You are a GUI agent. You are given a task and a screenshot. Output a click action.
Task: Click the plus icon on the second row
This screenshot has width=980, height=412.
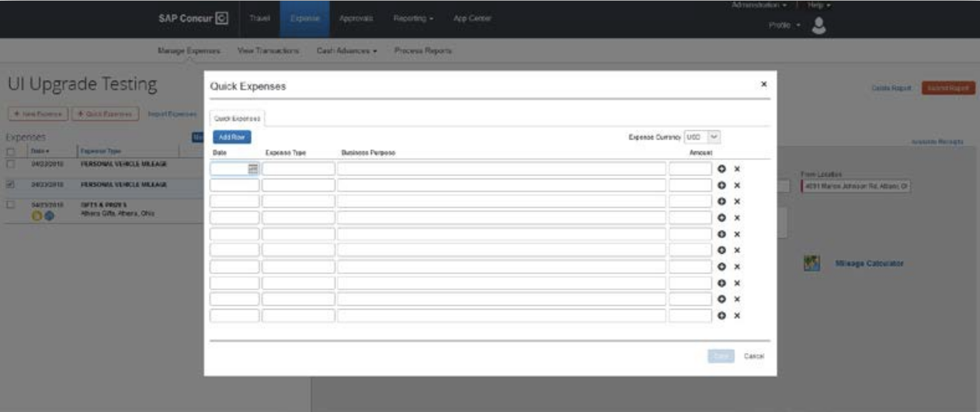(x=721, y=185)
